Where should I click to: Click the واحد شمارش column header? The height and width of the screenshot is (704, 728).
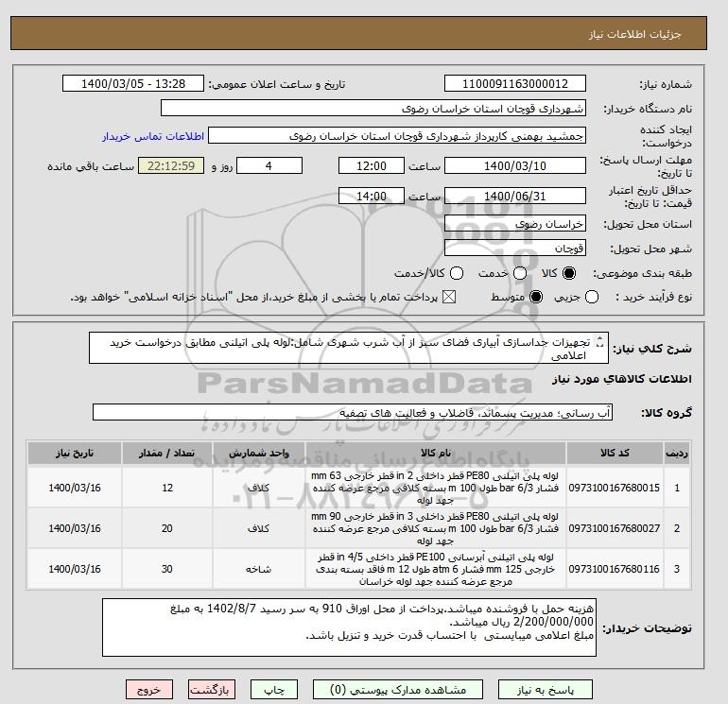[x=259, y=453]
